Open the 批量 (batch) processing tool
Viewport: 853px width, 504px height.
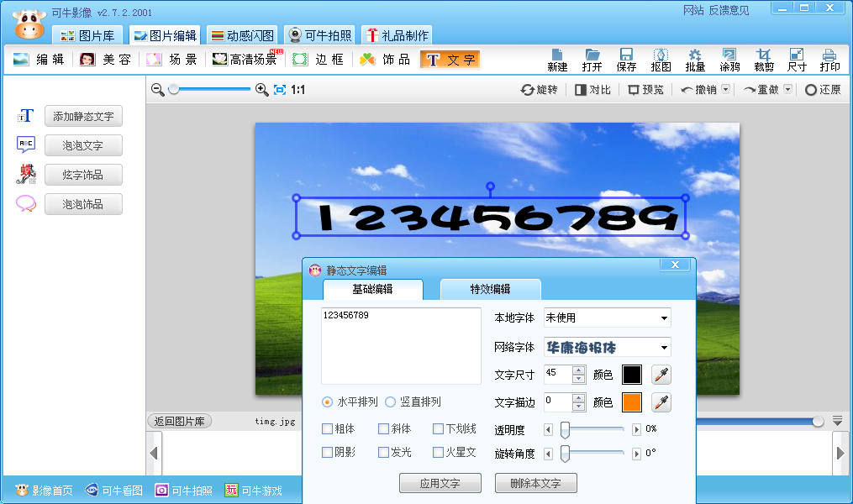point(696,59)
